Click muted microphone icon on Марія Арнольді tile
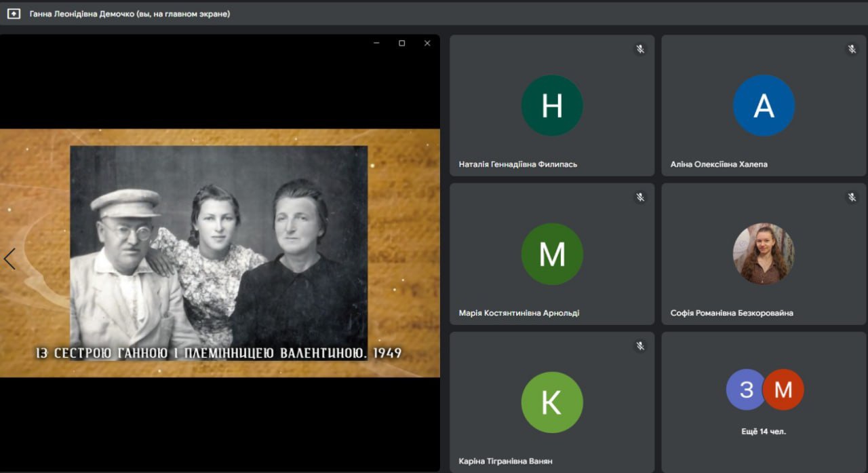Viewport: 868px width, 473px height. coord(639,197)
